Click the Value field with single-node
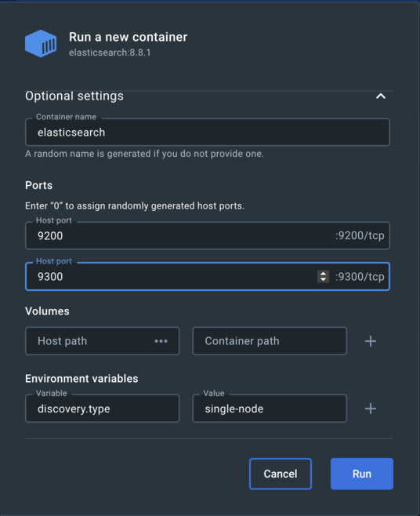The width and height of the screenshot is (420, 516). click(x=270, y=409)
